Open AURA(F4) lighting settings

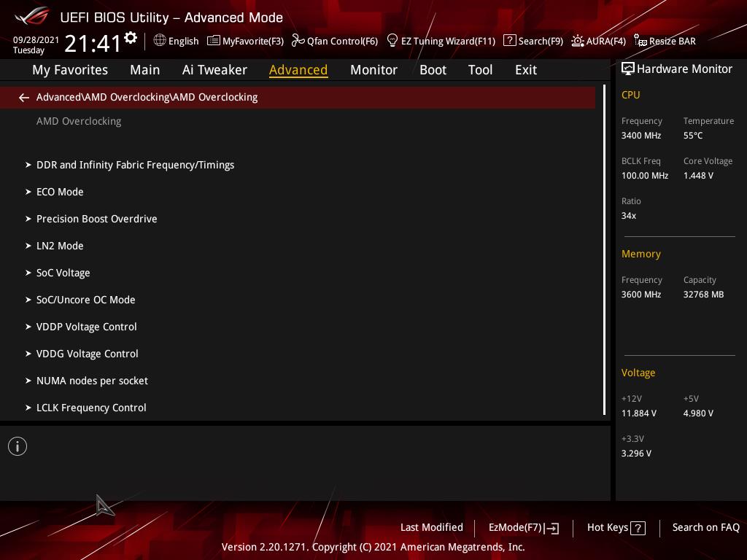click(x=598, y=41)
